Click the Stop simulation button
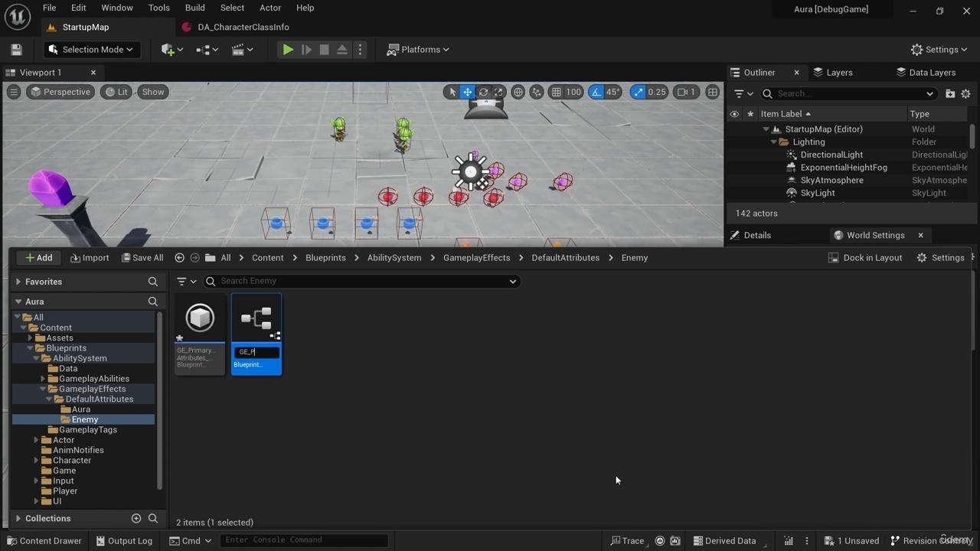This screenshot has height=551, width=980. point(324,50)
